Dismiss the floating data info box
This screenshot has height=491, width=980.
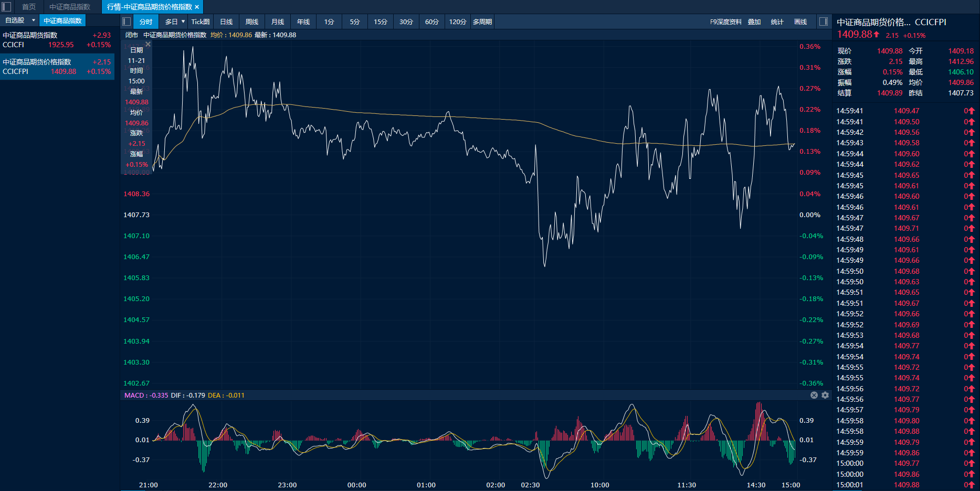pos(148,45)
